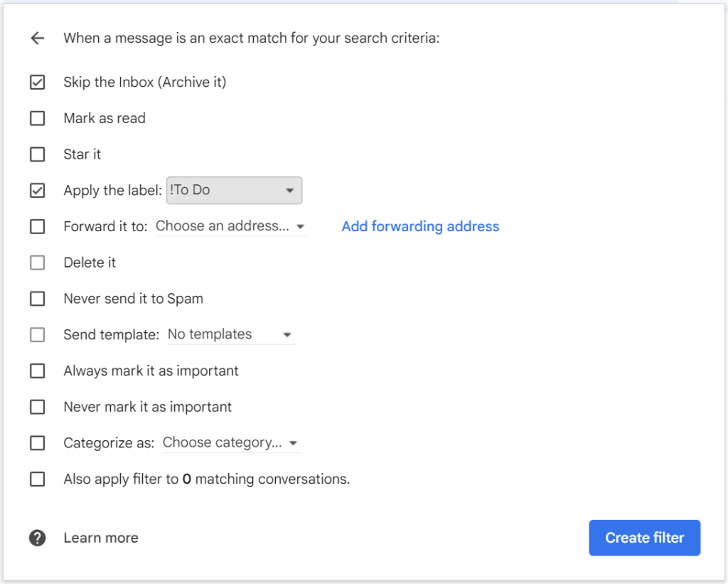The width and height of the screenshot is (728, 584).
Task: Click the Delete it label text
Action: (90, 263)
